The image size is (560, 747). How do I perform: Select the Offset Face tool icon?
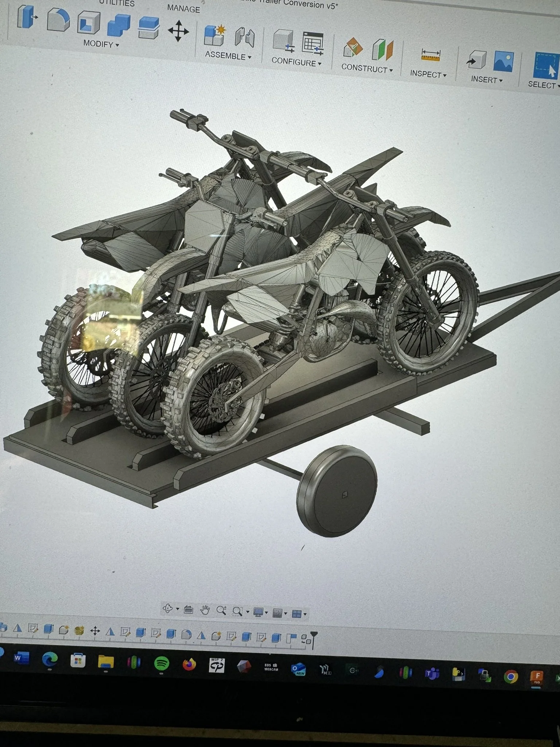pos(149,28)
